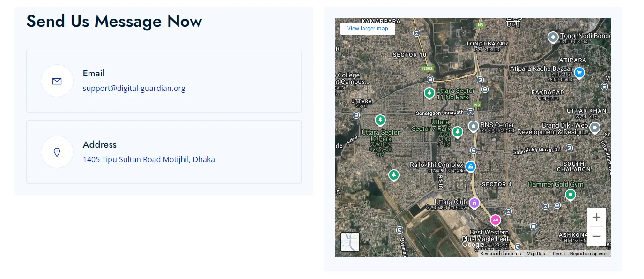Switch map layer using the thumbnail
The height and width of the screenshot is (279, 644).
[x=350, y=242]
